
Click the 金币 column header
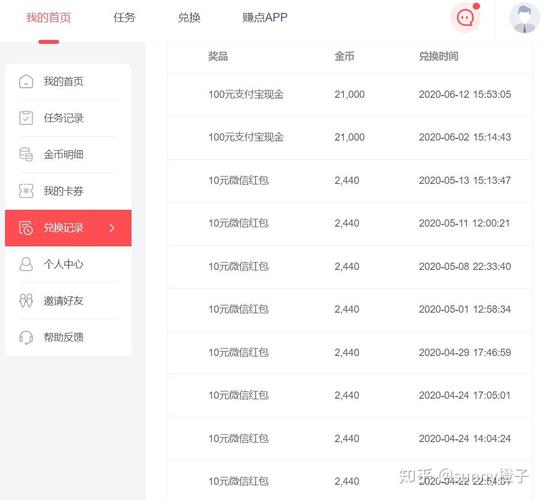pyautogui.click(x=345, y=56)
